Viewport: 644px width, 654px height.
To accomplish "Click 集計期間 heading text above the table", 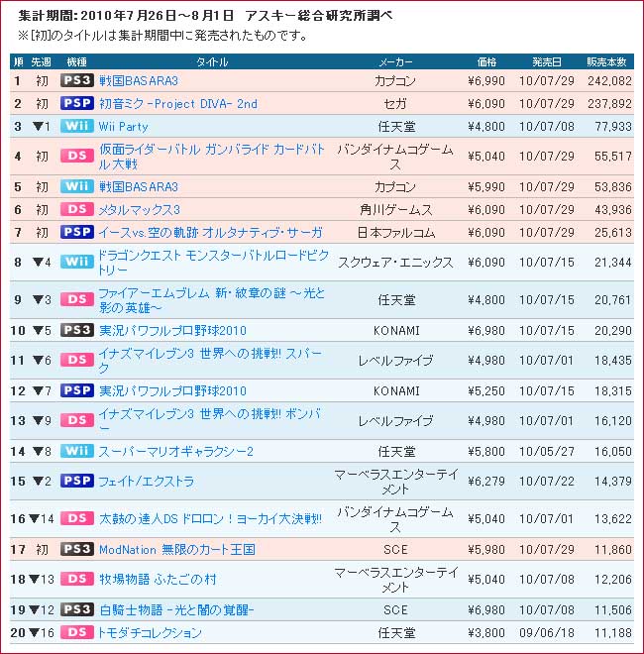I will [205, 16].
